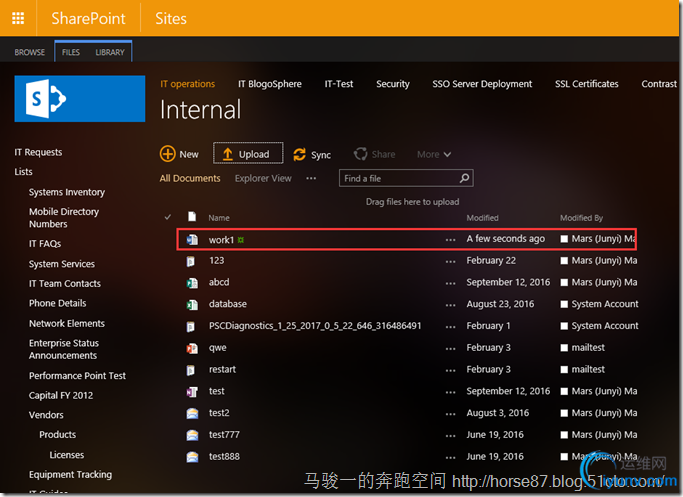
Task: Click the Sync icon
Action: coord(300,154)
